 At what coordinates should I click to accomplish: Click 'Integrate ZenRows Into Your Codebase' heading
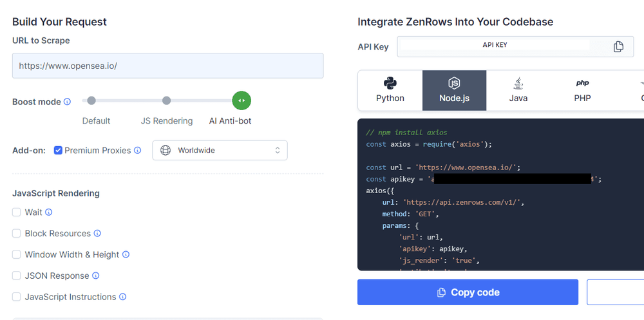coord(455,22)
